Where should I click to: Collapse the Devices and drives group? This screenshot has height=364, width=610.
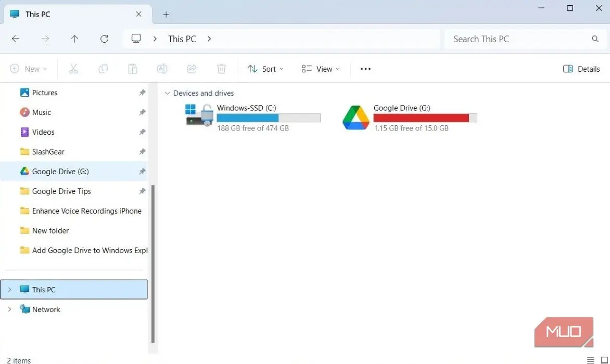[x=167, y=93]
